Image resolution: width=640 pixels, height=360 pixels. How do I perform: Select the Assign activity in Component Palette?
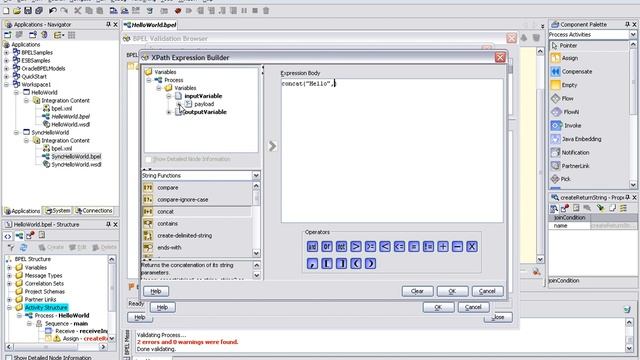[x=570, y=58]
